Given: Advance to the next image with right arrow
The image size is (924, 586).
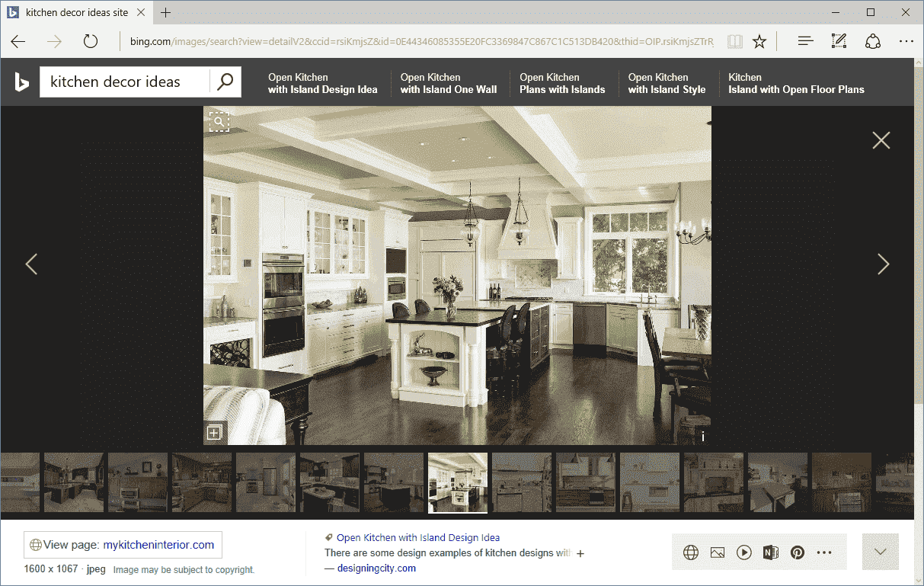Looking at the screenshot, I should point(883,264).
